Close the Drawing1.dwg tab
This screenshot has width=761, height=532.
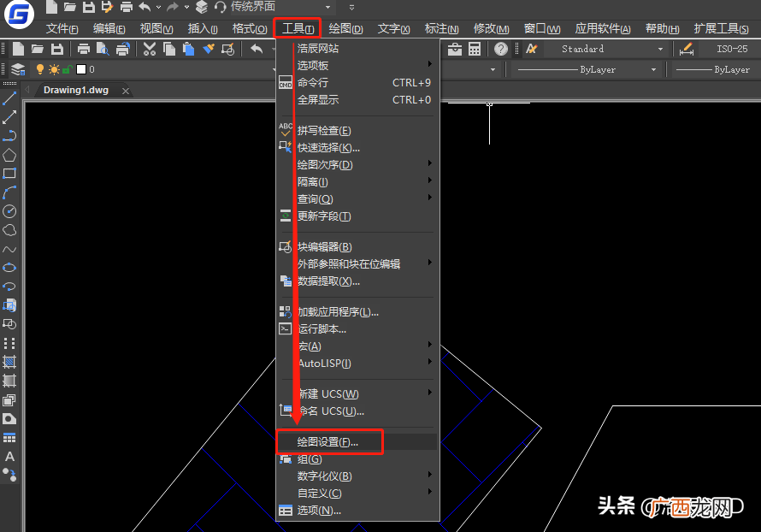click(x=126, y=91)
